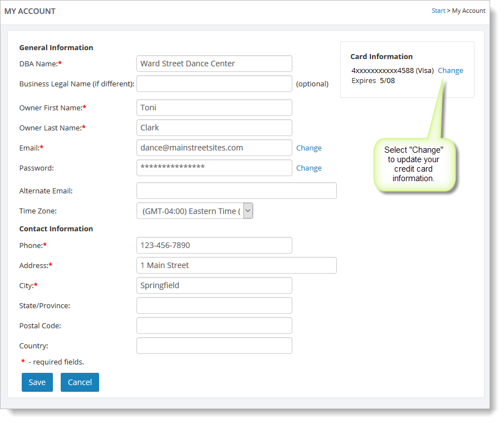Image resolution: width=504 pixels, height=423 pixels.
Task: Click the State/Province field
Action: (x=214, y=305)
